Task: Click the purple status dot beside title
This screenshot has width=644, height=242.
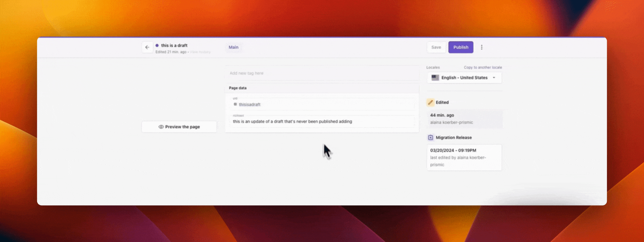Action: [x=157, y=45]
